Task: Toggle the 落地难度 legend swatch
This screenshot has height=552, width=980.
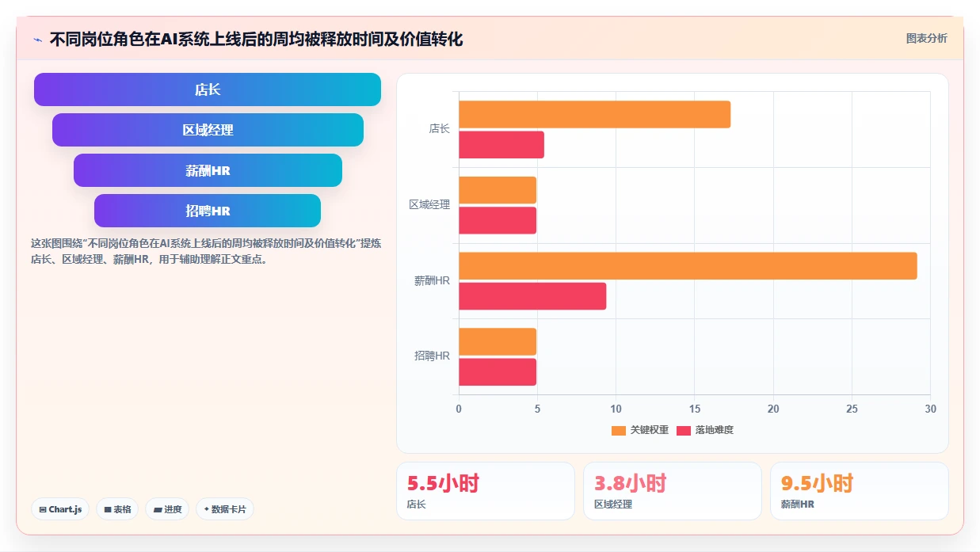Action: [x=684, y=430]
